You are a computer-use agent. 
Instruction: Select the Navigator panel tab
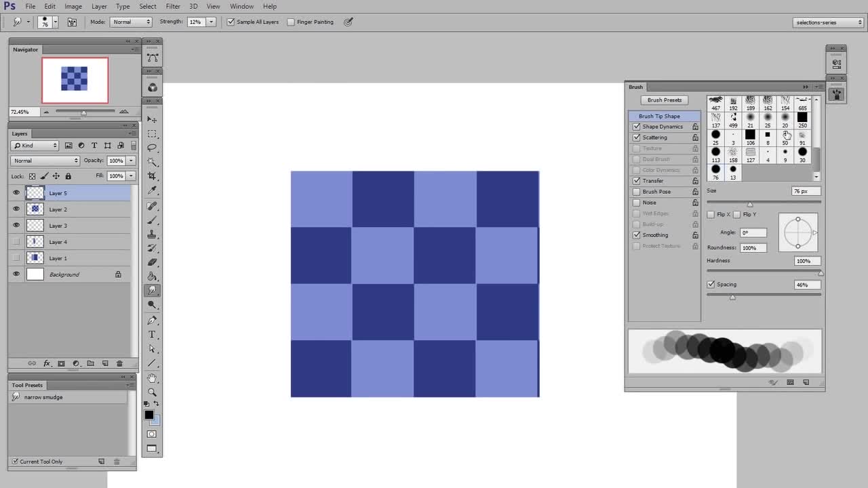pos(26,49)
